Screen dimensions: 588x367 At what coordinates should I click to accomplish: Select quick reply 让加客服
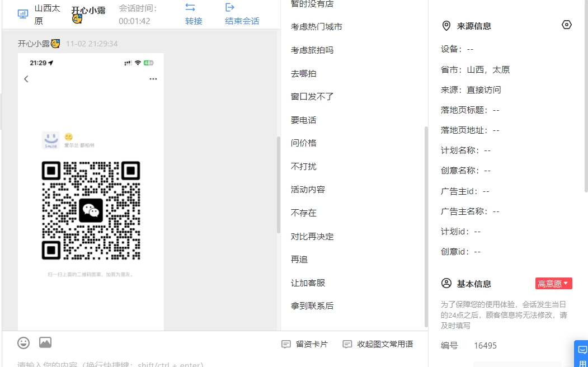308,283
